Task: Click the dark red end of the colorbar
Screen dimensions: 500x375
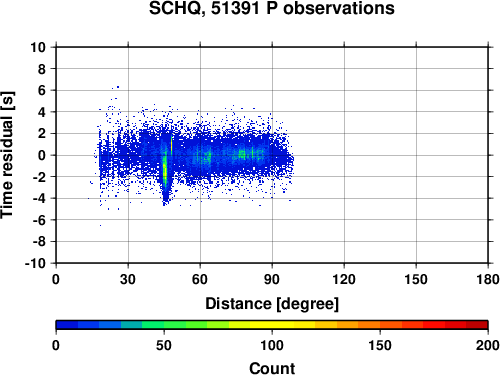Action: (477, 325)
